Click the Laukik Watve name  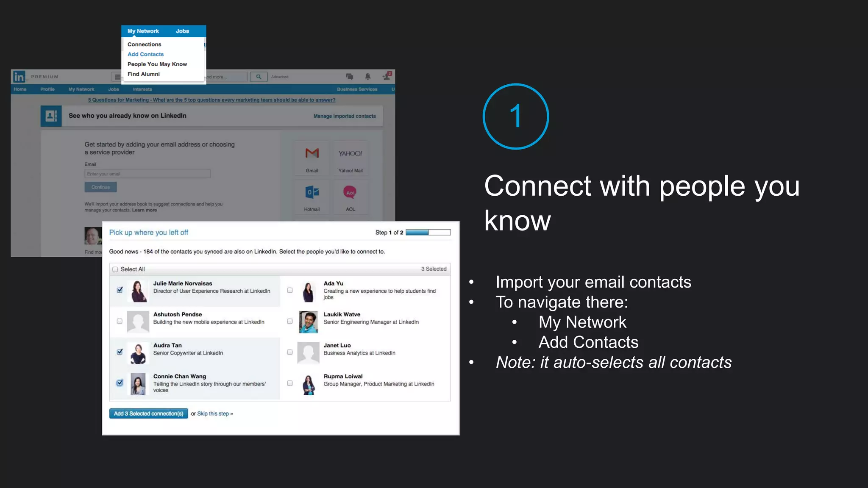(342, 315)
